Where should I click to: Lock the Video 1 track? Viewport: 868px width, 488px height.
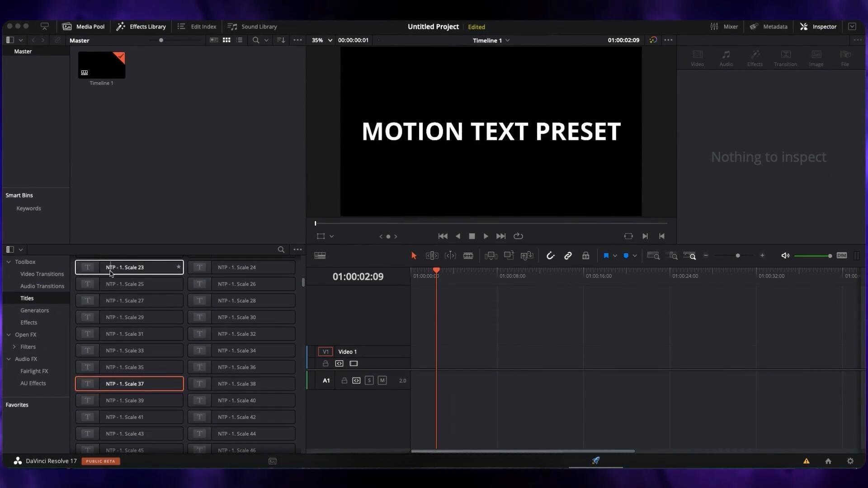325,364
